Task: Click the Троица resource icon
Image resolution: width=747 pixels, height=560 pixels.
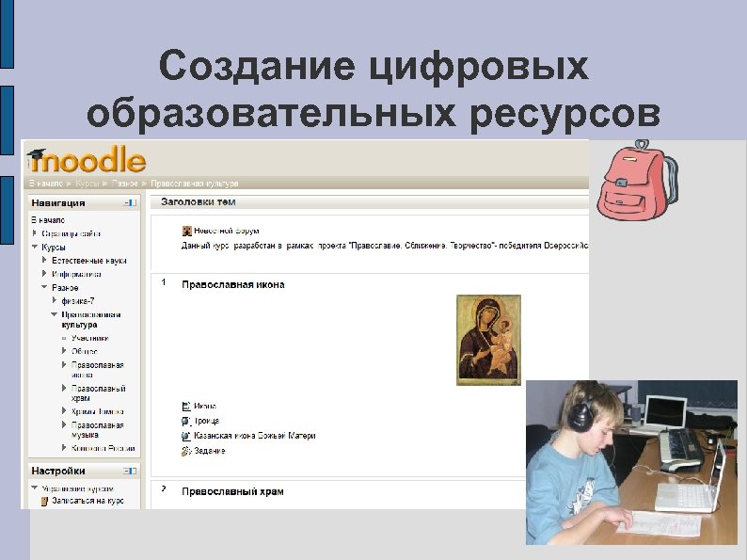Action: click(186, 421)
